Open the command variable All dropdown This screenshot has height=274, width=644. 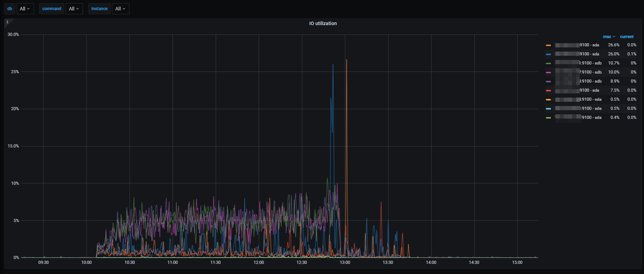(x=74, y=9)
